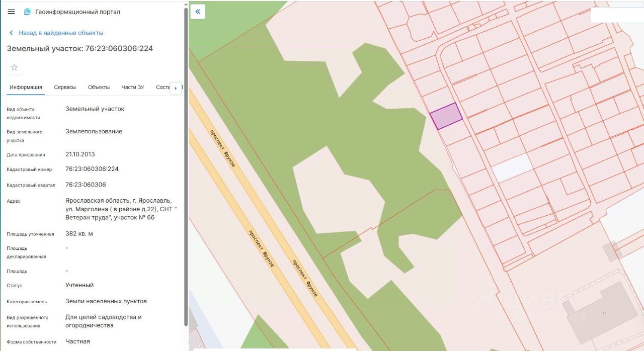Open the Объекты tab
The width and height of the screenshot is (644, 351).
(x=99, y=87)
